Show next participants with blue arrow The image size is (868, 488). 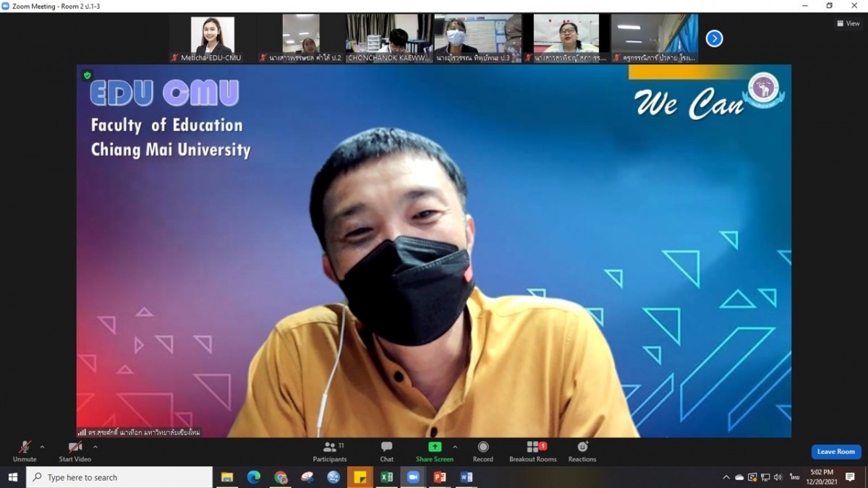coord(714,38)
